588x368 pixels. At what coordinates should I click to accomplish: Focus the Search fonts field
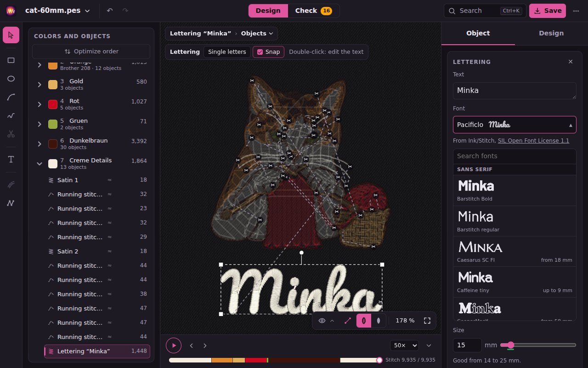(514, 156)
